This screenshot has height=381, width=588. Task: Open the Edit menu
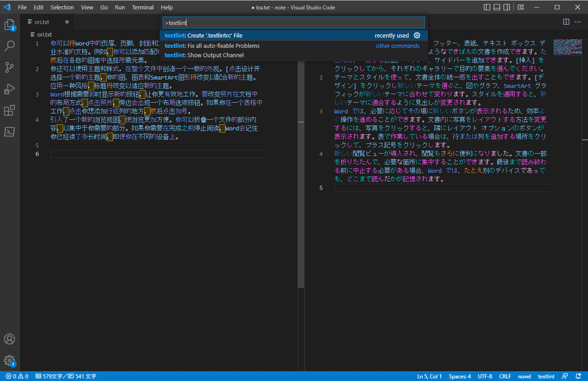pyautogui.click(x=39, y=7)
